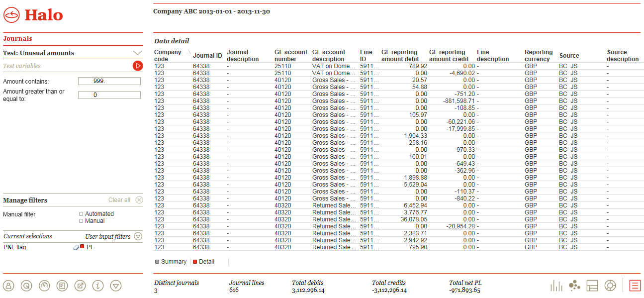Select the Detail view option

pos(203,262)
